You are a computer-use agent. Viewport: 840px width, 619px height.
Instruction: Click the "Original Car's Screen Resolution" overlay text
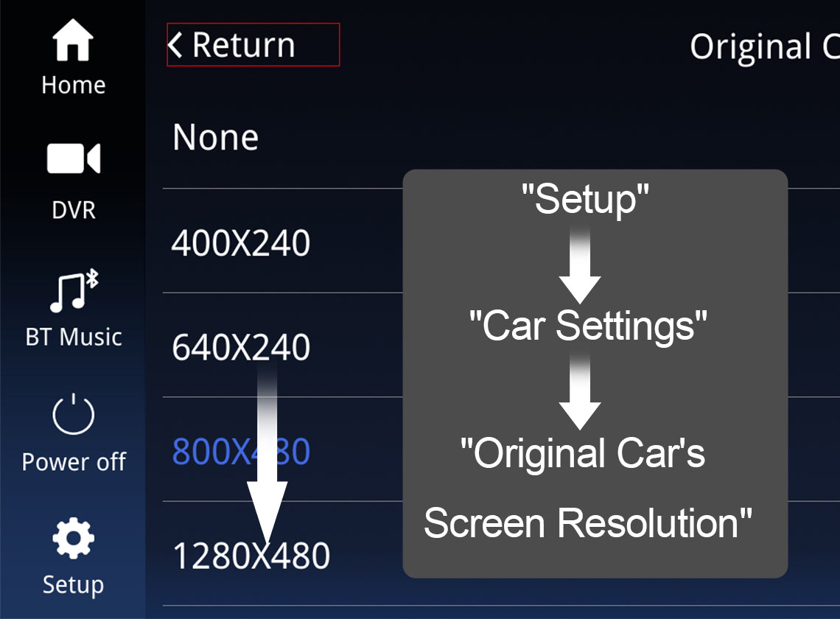587,488
